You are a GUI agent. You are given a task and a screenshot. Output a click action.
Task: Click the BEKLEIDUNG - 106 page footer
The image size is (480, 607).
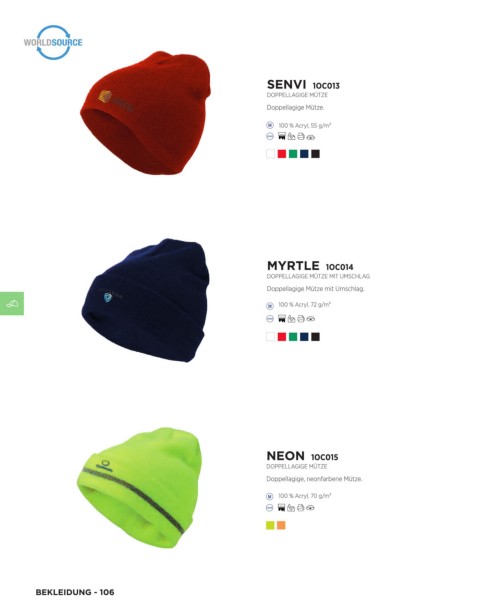(75, 592)
